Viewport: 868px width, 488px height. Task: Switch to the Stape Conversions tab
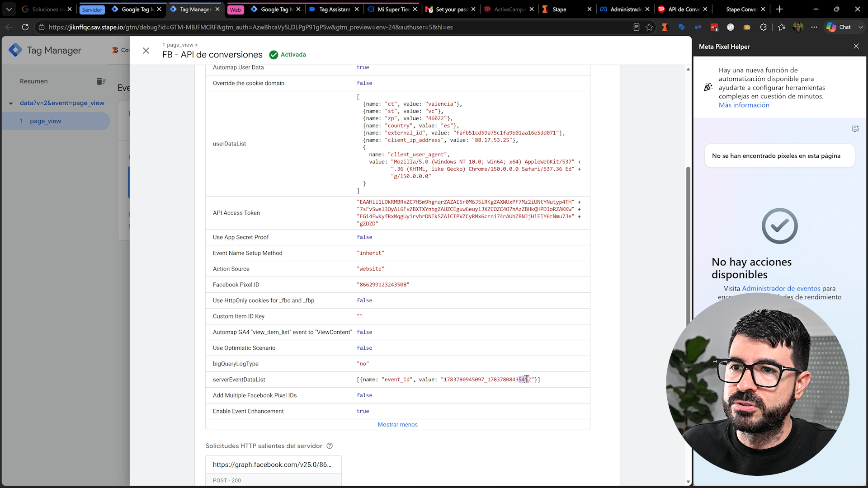741,9
